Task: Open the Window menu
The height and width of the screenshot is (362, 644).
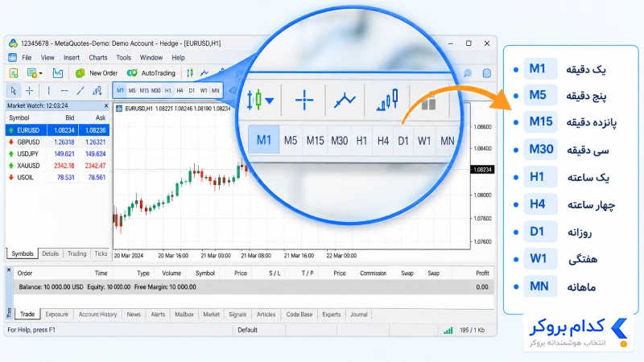Action: pyautogui.click(x=151, y=57)
